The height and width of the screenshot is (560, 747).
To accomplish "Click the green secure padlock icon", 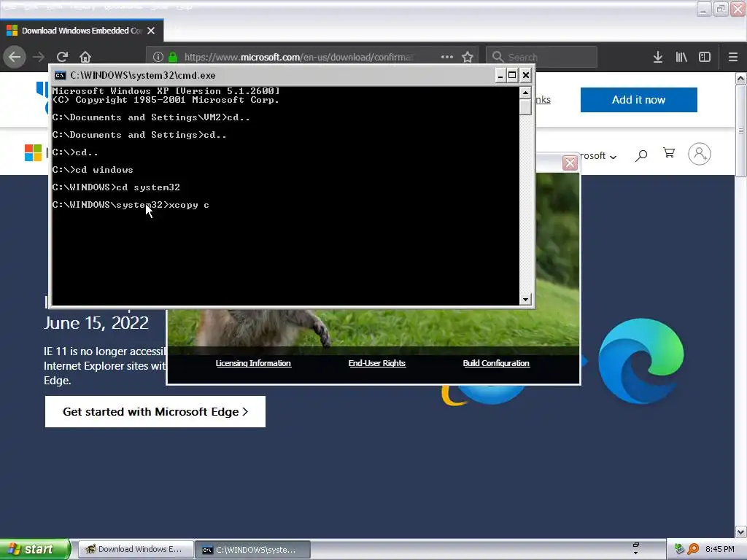I will (x=173, y=57).
